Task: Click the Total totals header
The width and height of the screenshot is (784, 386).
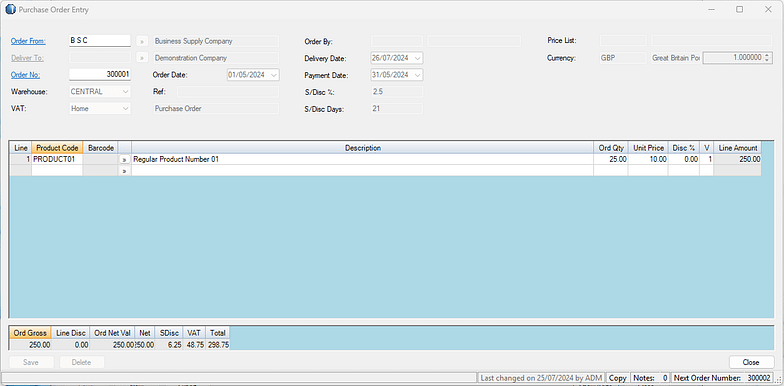Action: click(x=218, y=333)
